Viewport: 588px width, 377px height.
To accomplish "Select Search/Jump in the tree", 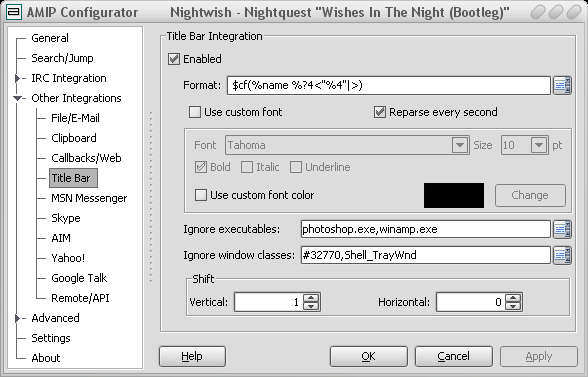I will pyautogui.click(x=62, y=58).
